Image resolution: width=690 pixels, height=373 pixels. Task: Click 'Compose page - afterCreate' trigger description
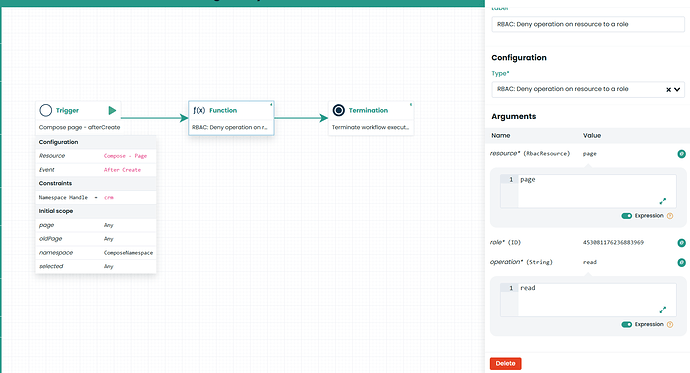pos(79,128)
